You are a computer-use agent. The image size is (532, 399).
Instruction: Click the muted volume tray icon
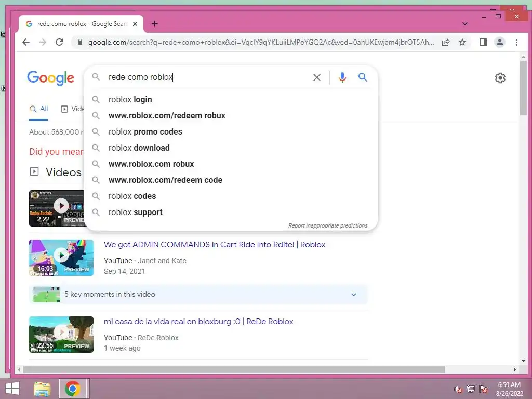pyautogui.click(x=458, y=389)
